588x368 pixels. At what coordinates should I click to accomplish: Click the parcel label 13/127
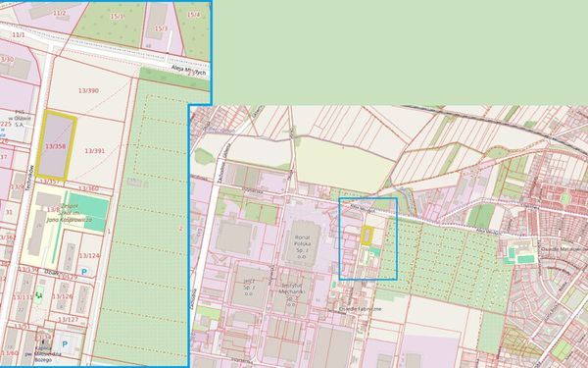tap(69, 320)
